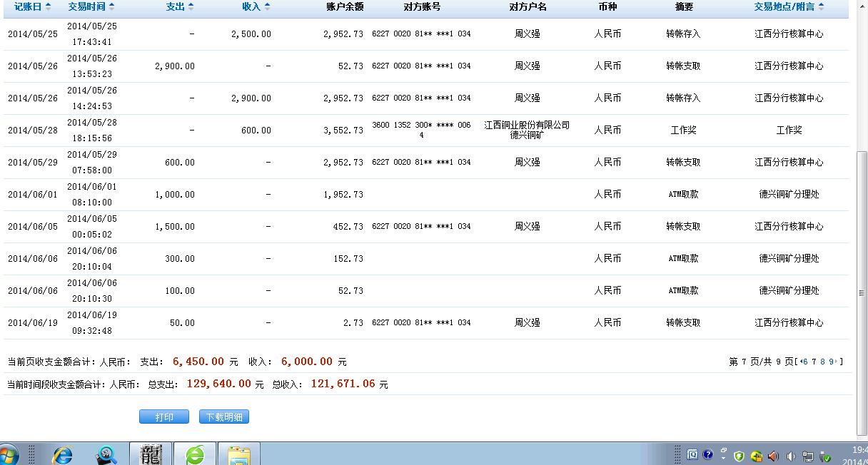Go to page 8 link
Screen dimensions: 868x465
pos(822,362)
